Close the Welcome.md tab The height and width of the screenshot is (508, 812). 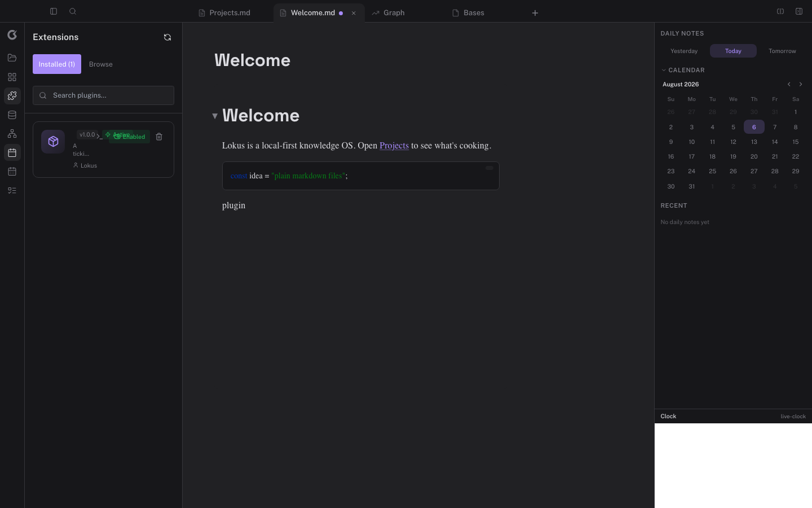(x=354, y=13)
